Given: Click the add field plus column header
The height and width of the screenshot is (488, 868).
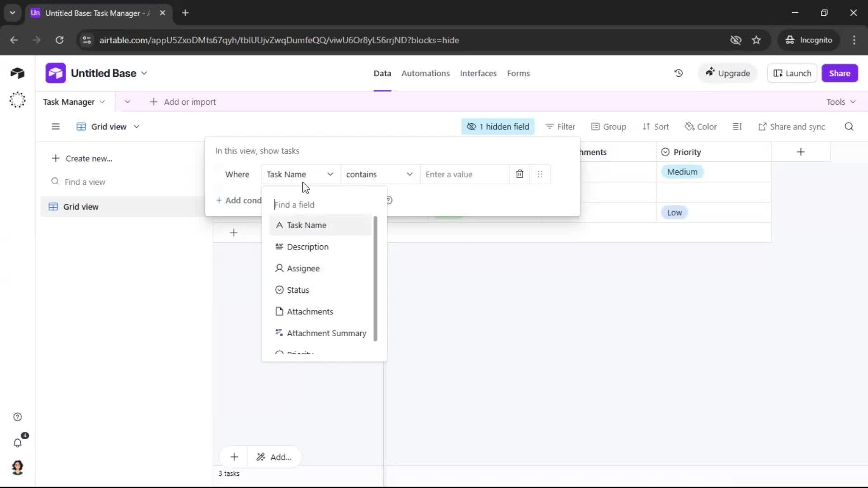Looking at the screenshot, I should pos(801,152).
